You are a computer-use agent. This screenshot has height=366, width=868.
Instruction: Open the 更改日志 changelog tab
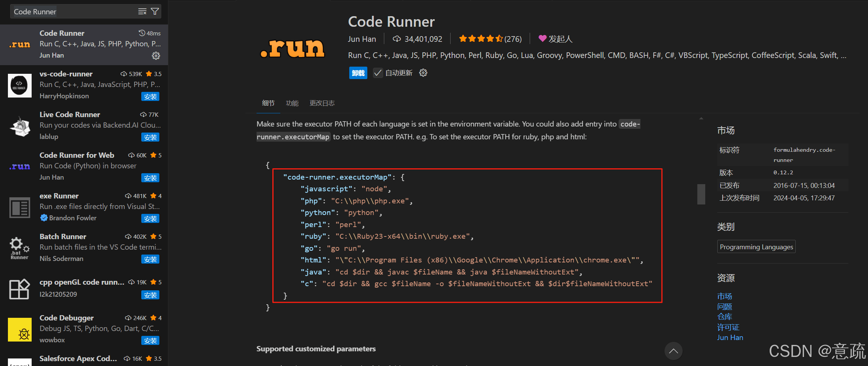tap(322, 103)
